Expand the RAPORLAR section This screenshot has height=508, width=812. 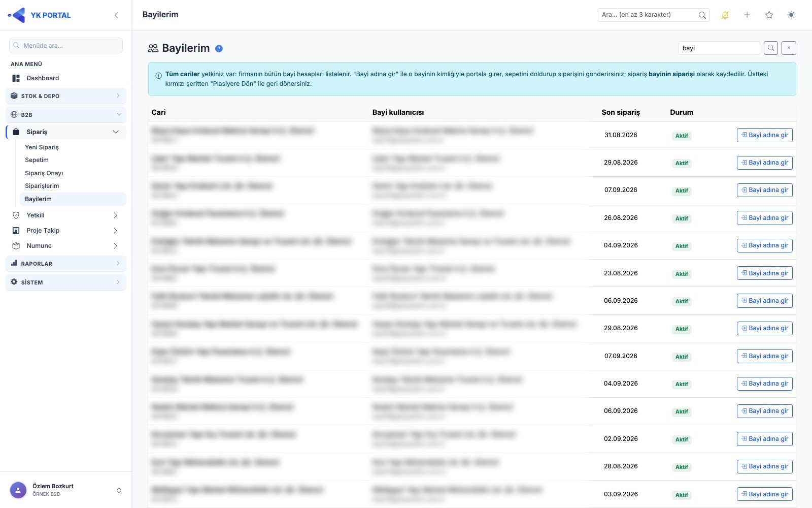point(66,264)
